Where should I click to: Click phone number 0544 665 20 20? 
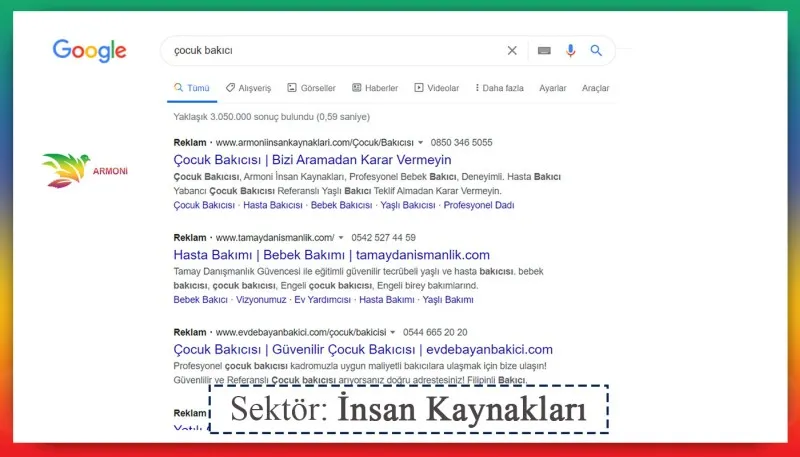pos(435,333)
